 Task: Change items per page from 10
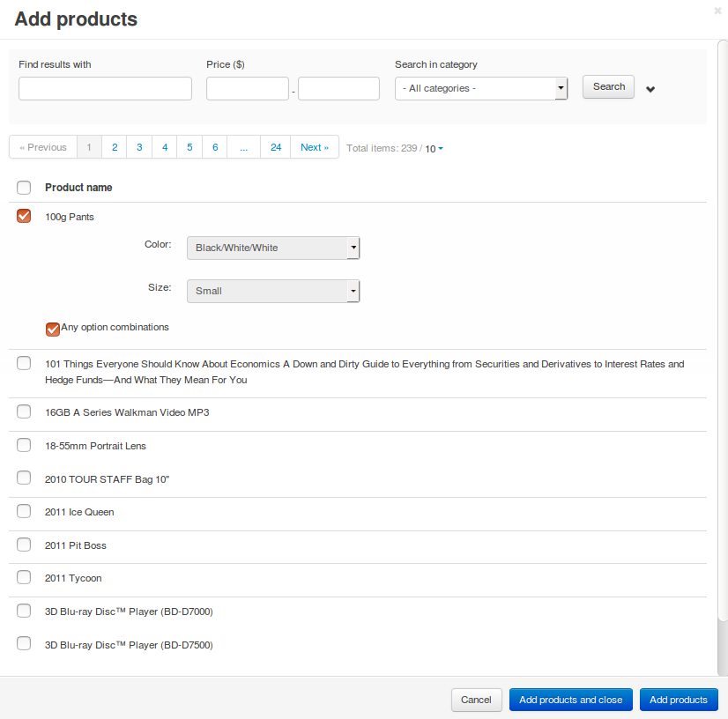434,149
